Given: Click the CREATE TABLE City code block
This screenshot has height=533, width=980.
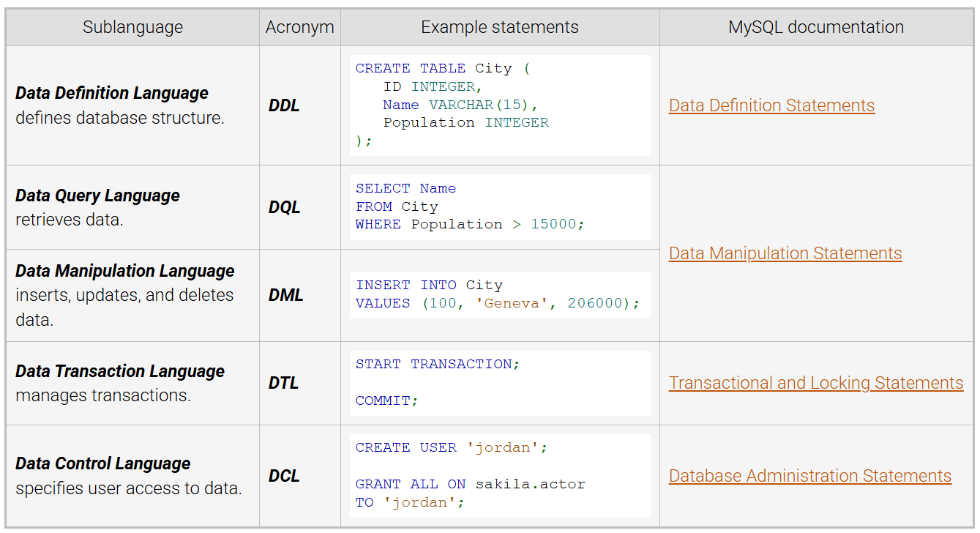Looking at the screenshot, I should point(499,105).
